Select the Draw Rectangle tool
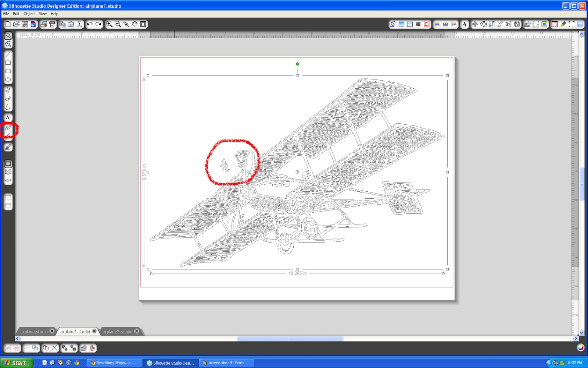This screenshot has width=588, height=368. pyautogui.click(x=8, y=63)
